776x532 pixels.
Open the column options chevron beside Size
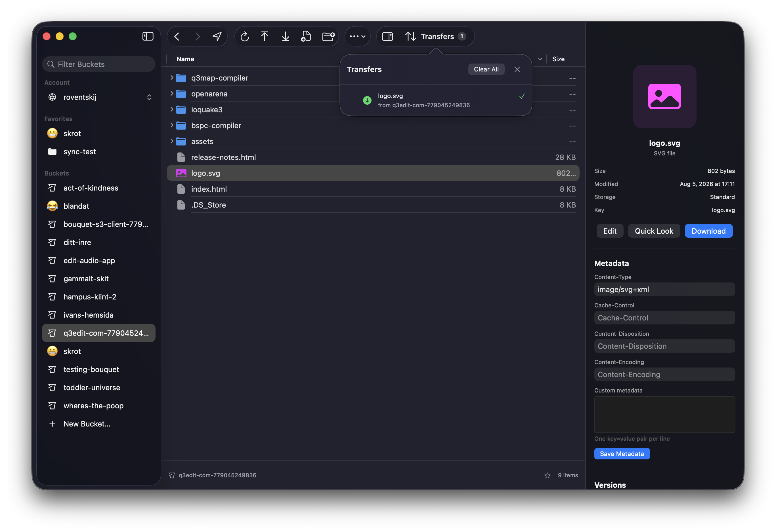click(x=540, y=59)
